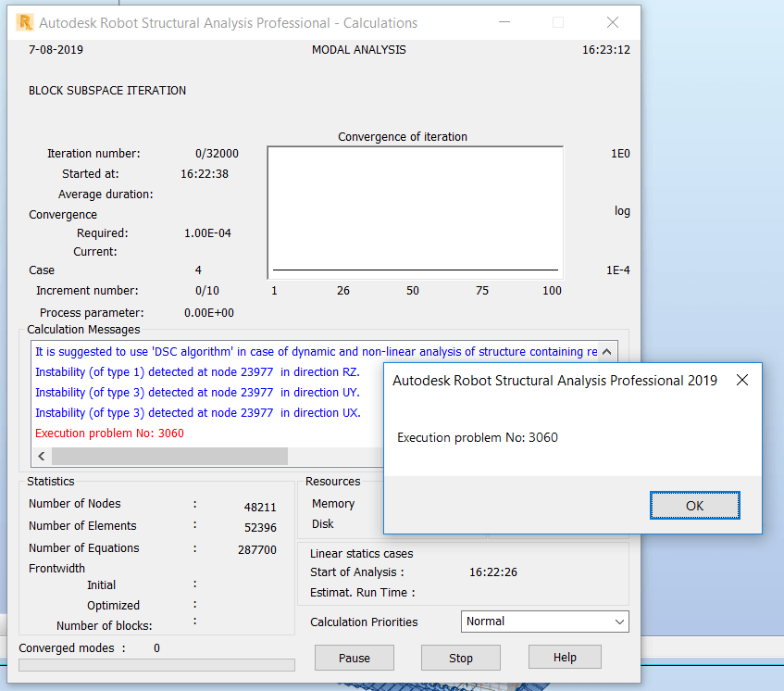Open the Calculation Priorities dropdown
This screenshot has width=784, height=691.
click(544, 622)
